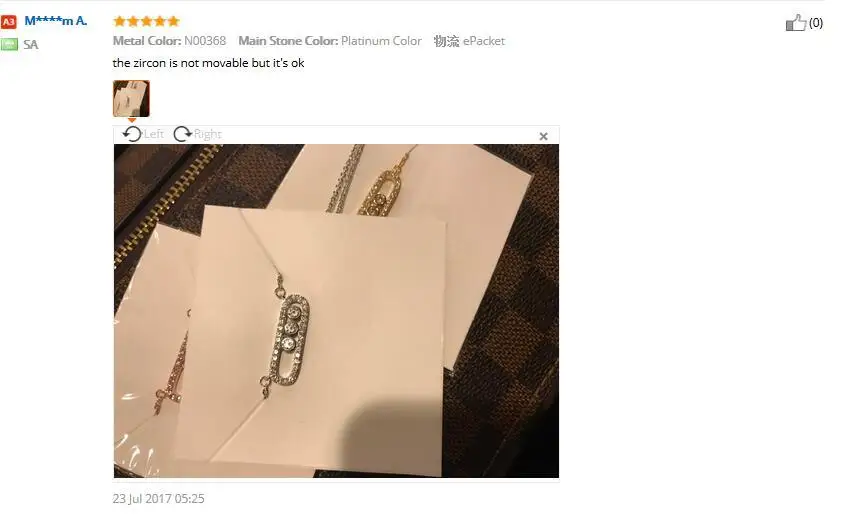Select the small review photo thumbnail

coord(131,99)
